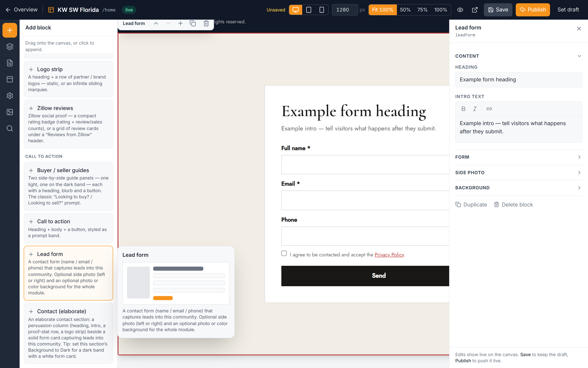Viewport: 588px width, 368px height.
Task: Click Duplicate in properties panel
Action: point(471,205)
